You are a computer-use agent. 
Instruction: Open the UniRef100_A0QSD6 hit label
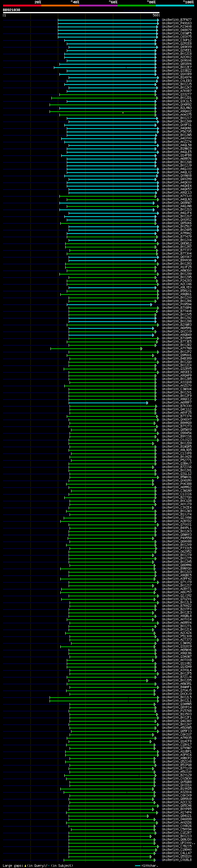pyautogui.click(x=177, y=822)
